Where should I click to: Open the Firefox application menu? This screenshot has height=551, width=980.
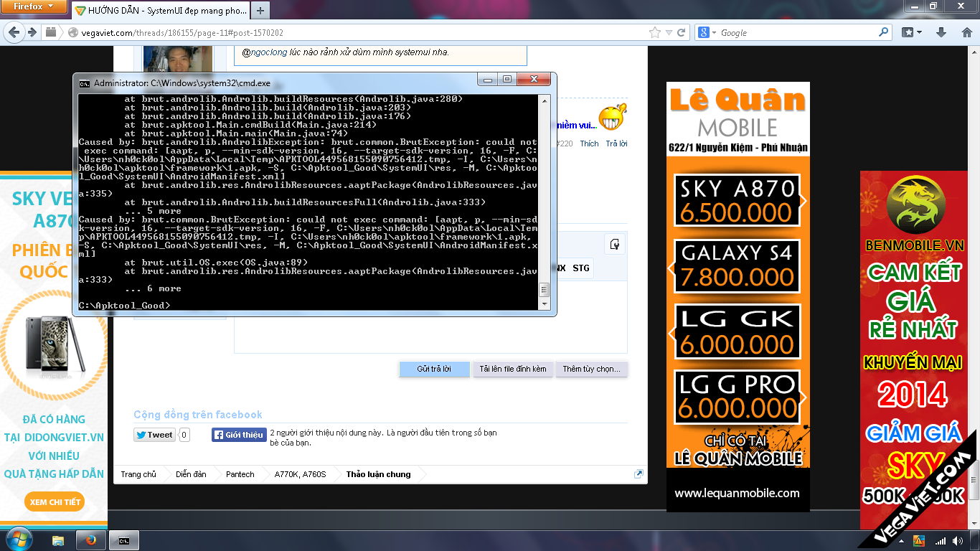point(33,6)
